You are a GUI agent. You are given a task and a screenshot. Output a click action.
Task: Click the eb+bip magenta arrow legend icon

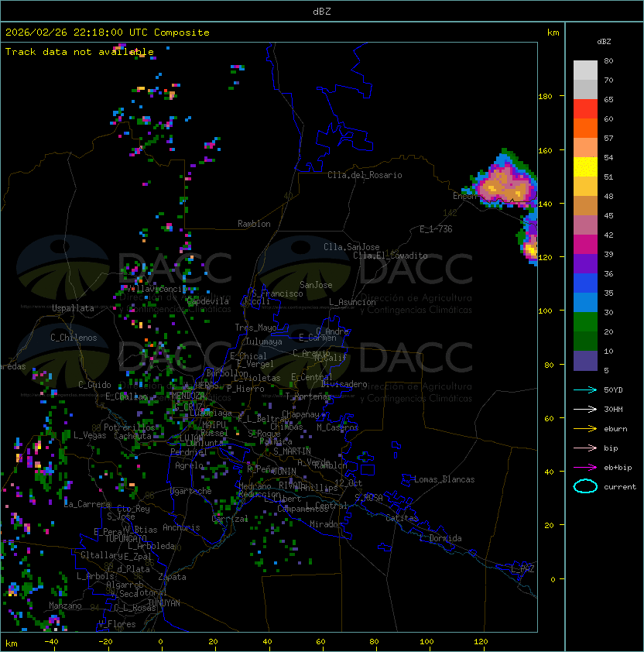click(585, 468)
